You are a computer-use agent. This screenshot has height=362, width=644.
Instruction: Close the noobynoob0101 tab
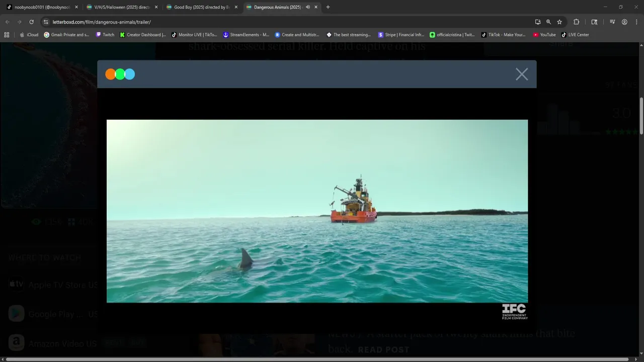pyautogui.click(x=76, y=7)
